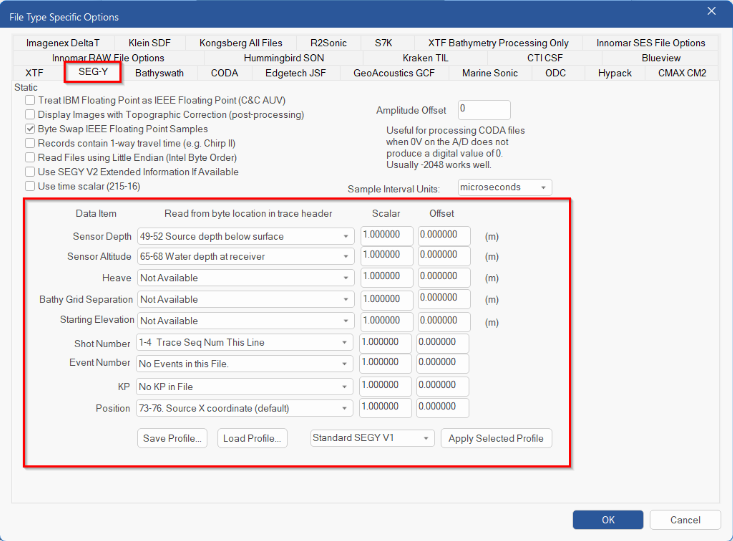Uncheck Byte Swap IEEE Floating Point Samples
The width and height of the screenshot is (733, 541).
pyautogui.click(x=30, y=129)
